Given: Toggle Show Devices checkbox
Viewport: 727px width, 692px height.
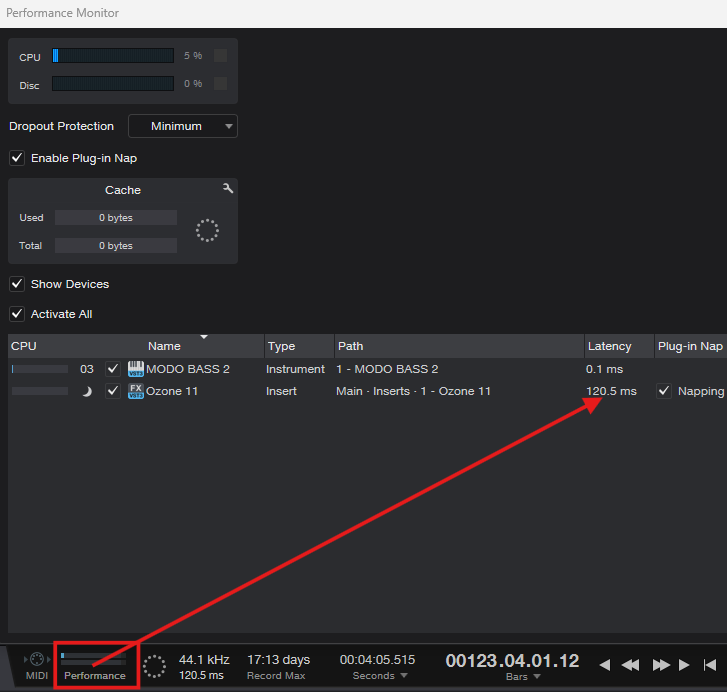Looking at the screenshot, I should pyautogui.click(x=17, y=284).
